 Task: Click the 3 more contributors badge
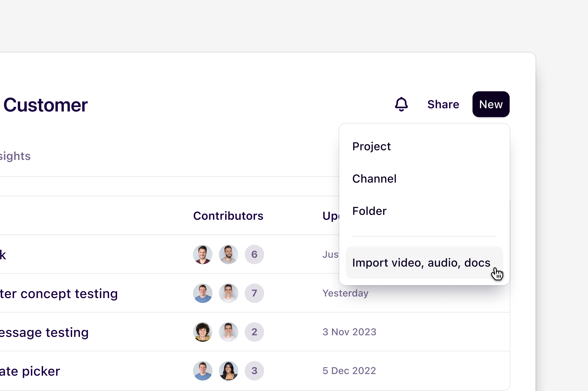(254, 371)
